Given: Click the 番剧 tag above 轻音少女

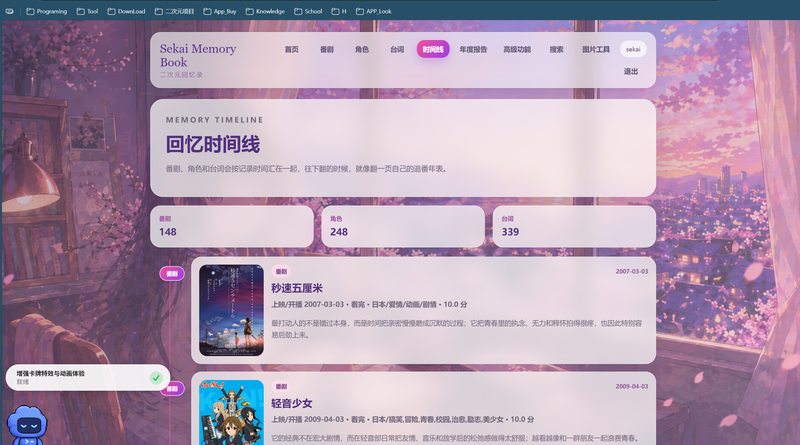Looking at the screenshot, I should coord(281,387).
